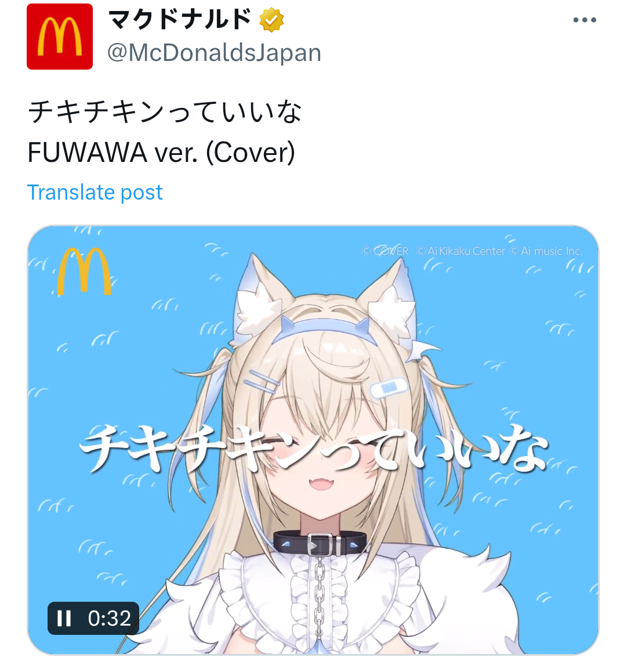Open the @McDonaldsJapan handle

coord(214,53)
